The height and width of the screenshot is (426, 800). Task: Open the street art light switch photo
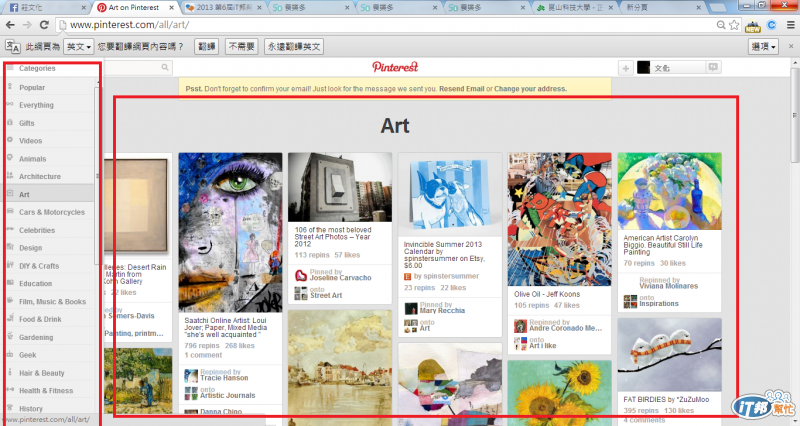[x=340, y=187]
